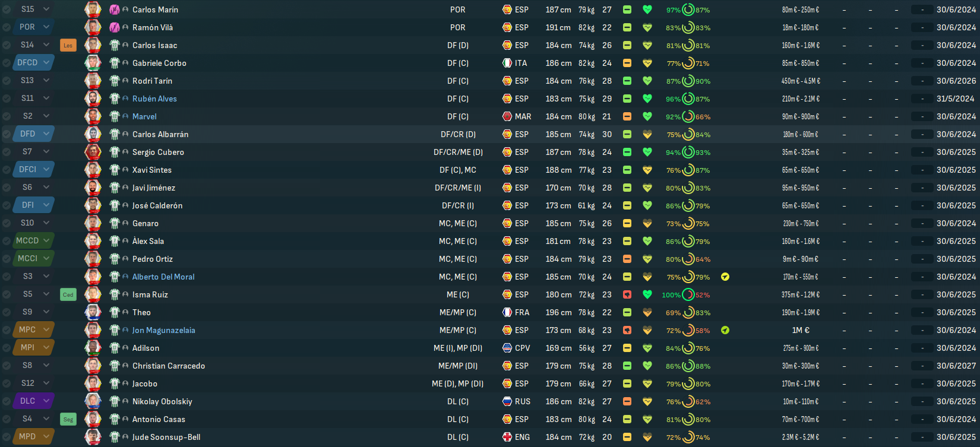Viewport: 980px width, 447px height.
Task: Click Alberto Del Moral's yellow arrow status icon
Action: click(725, 277)
